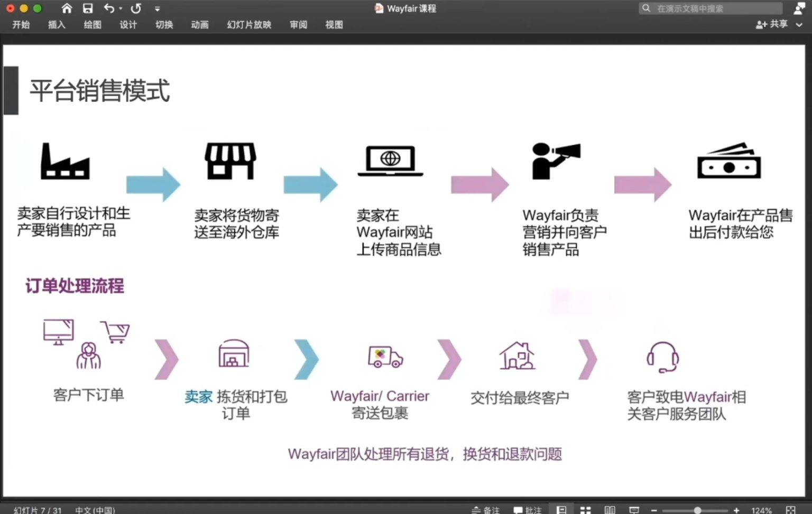812x514 pixels.
Task: Open the 幻灯片放映 ribbon tab
Action: (x=248, y=25)
